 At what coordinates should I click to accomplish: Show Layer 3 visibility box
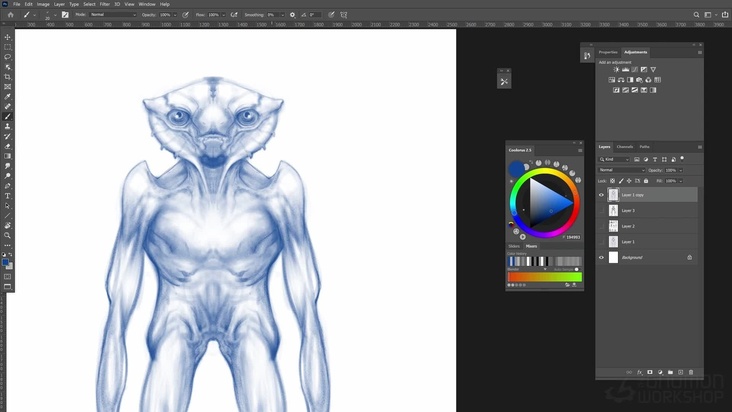(x=601, y=210)
